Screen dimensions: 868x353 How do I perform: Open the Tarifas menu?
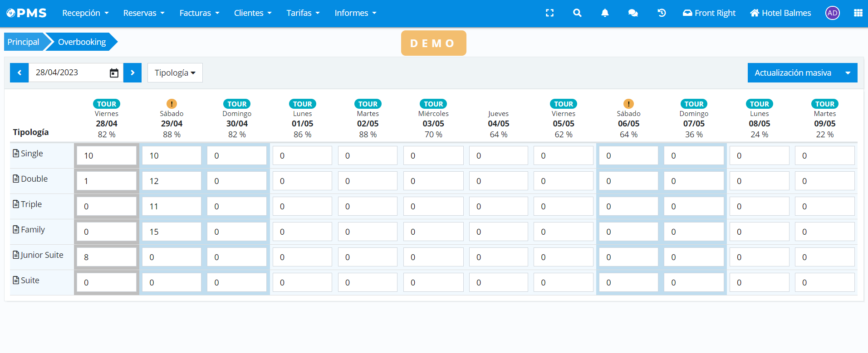click(303, 13)
